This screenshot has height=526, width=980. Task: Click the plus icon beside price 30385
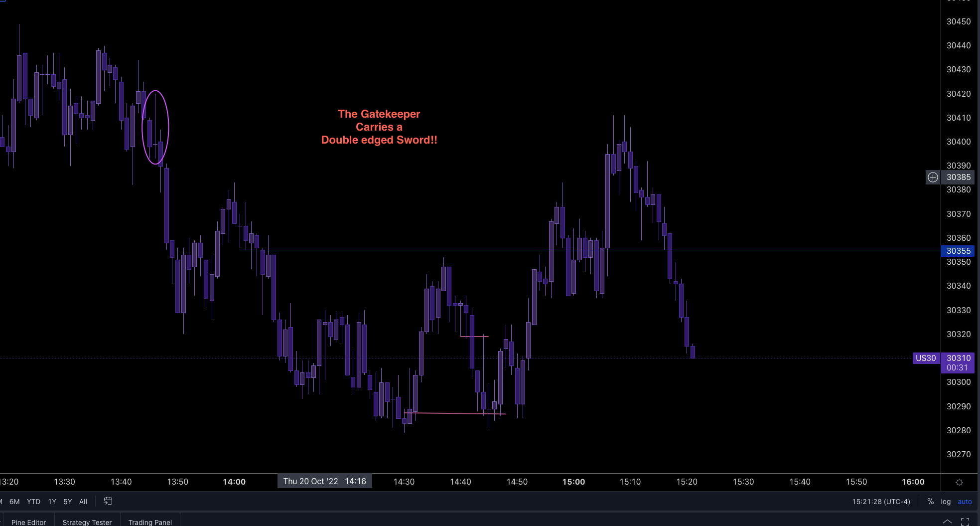933,177
